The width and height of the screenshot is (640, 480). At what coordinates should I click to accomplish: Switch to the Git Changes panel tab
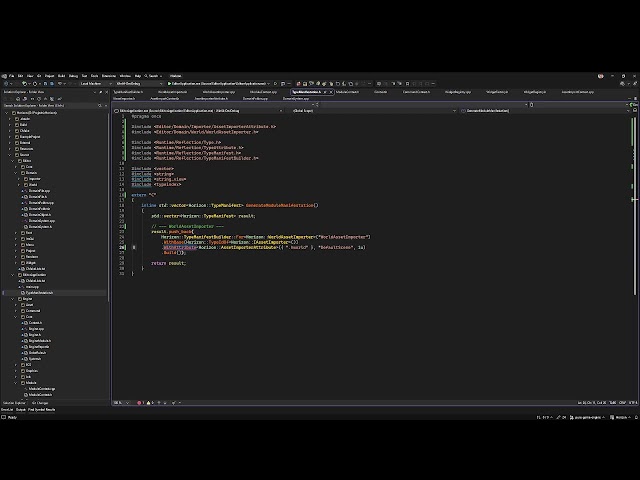point(40,403)
